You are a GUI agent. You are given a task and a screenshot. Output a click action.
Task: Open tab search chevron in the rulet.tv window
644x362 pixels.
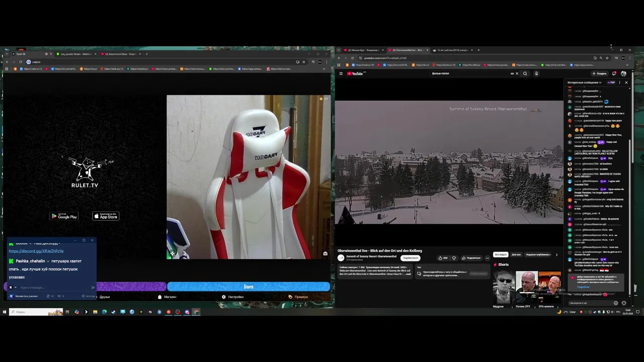click(6, 54)
